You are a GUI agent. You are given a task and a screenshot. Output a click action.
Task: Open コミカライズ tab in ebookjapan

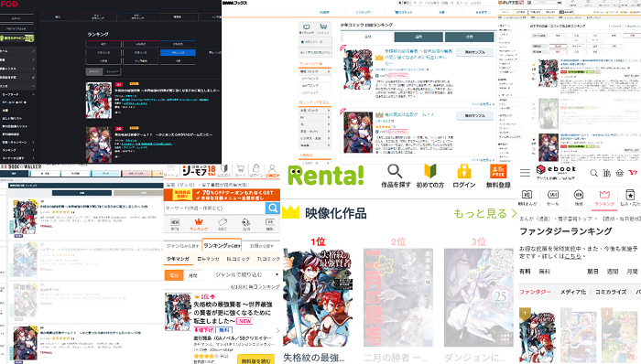tap(611, 292)
